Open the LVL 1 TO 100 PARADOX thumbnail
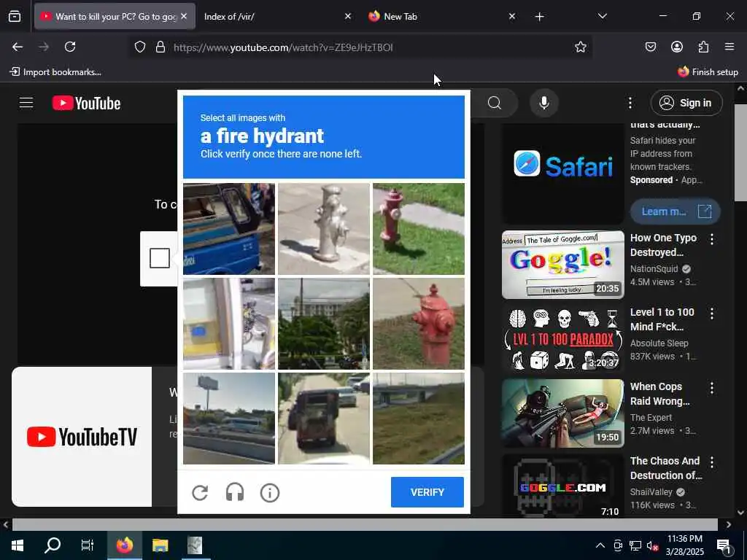Image resolution: width=747 pixels, height=560 pixels. click(x=562, y=339)
